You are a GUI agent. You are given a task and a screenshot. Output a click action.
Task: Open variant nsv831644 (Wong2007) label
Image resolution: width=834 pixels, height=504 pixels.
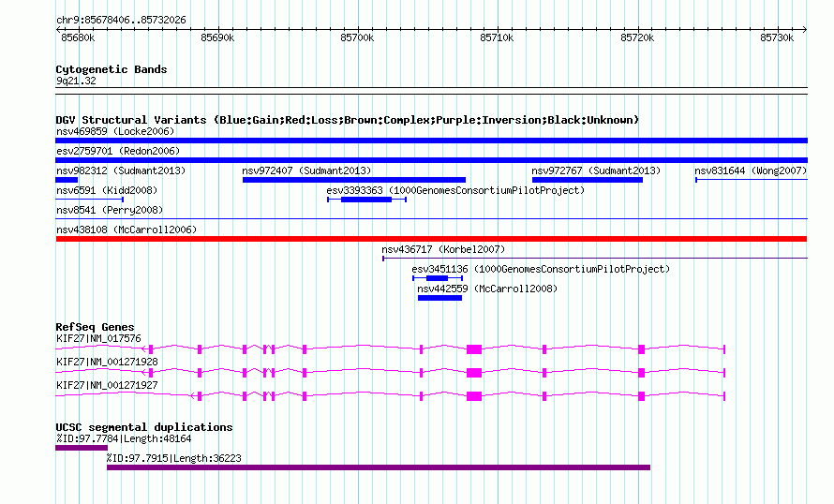tap(751, 170)
